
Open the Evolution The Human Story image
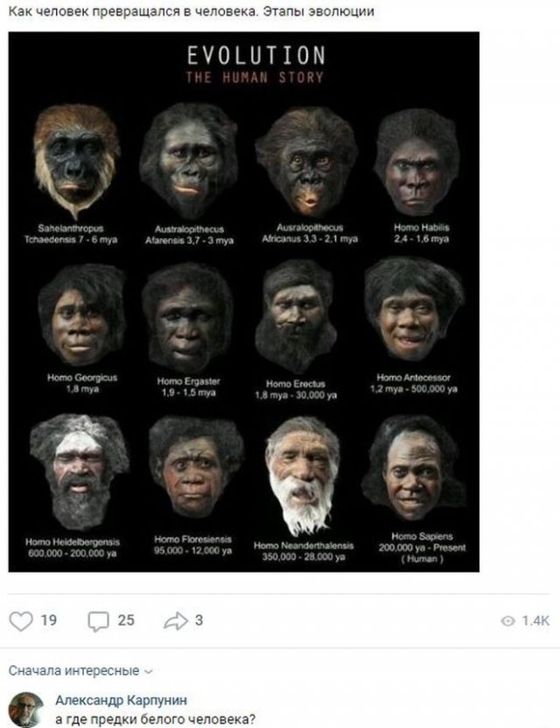point(244,302)
